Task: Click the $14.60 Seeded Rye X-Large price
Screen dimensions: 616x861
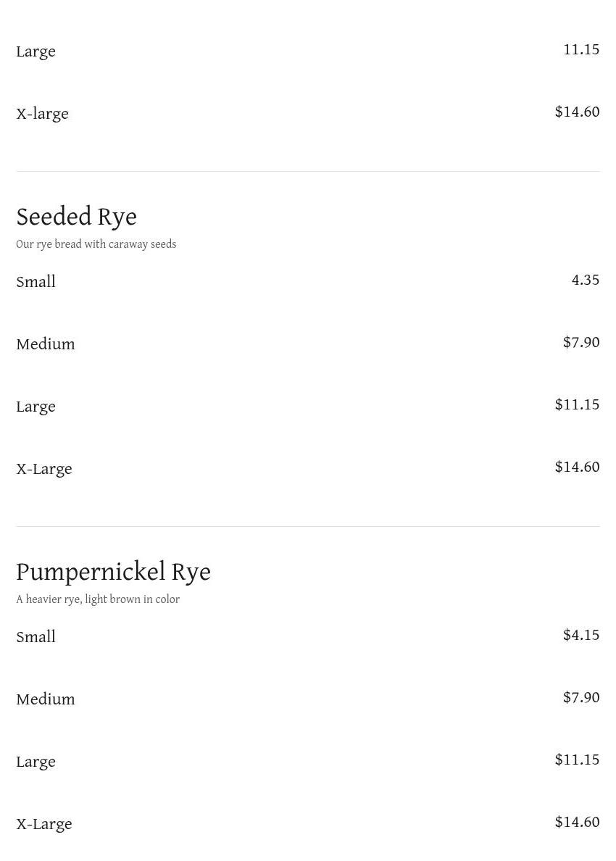Action: click(577, 467)
